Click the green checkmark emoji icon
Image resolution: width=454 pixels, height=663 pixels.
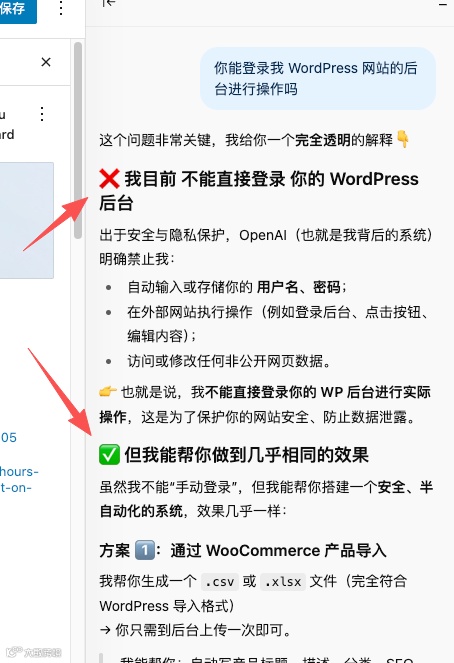point(109,455)
